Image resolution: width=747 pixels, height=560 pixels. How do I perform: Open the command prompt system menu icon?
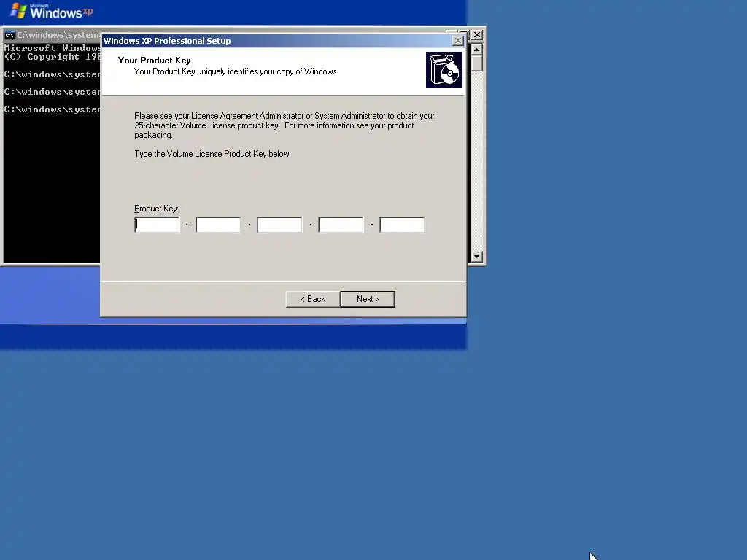click(9, 35)
